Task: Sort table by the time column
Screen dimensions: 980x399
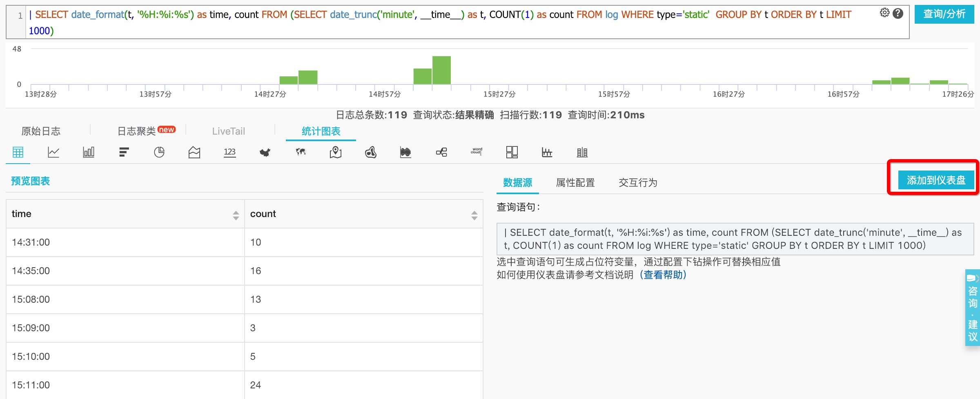Action: tap(236, 215)
